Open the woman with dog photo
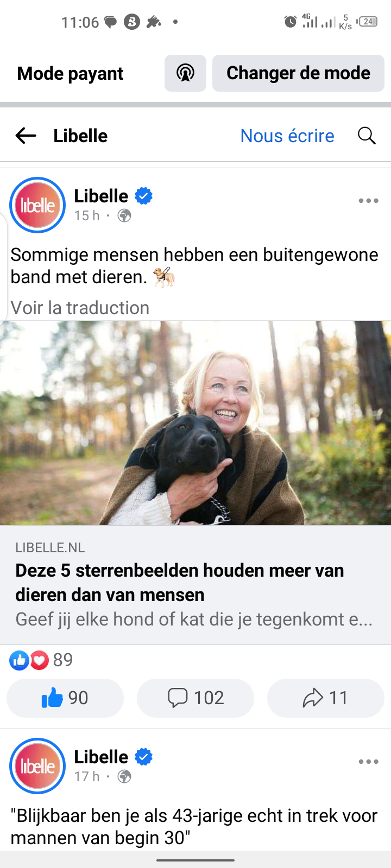Screen dimensions: 391x868 point(195,423)
